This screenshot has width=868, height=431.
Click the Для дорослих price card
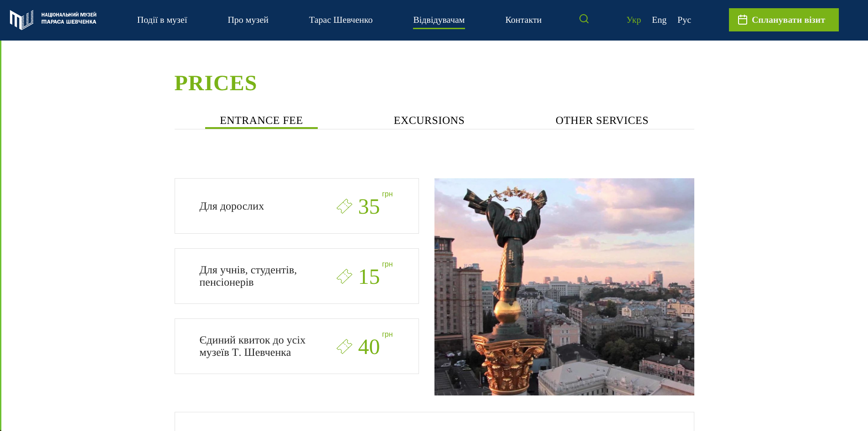tap(297, 206)
